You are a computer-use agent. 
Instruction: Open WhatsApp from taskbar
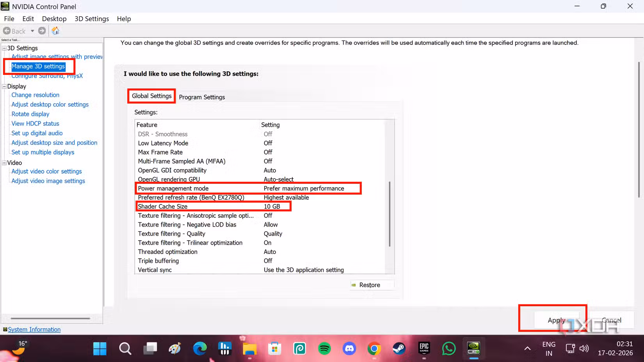click(449, 349)
